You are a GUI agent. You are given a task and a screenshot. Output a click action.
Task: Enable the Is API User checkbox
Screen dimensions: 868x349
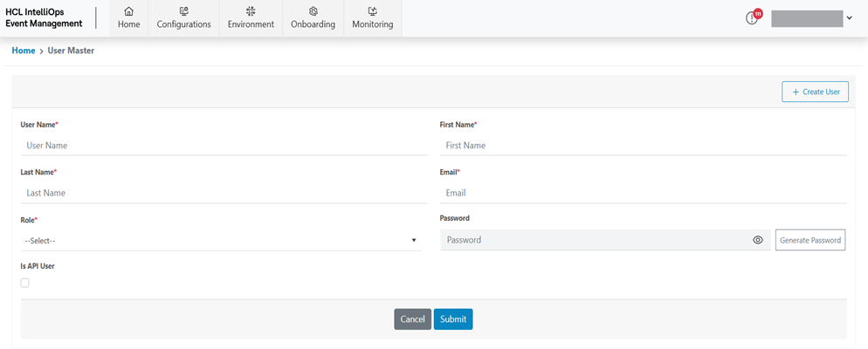[24, 283]
